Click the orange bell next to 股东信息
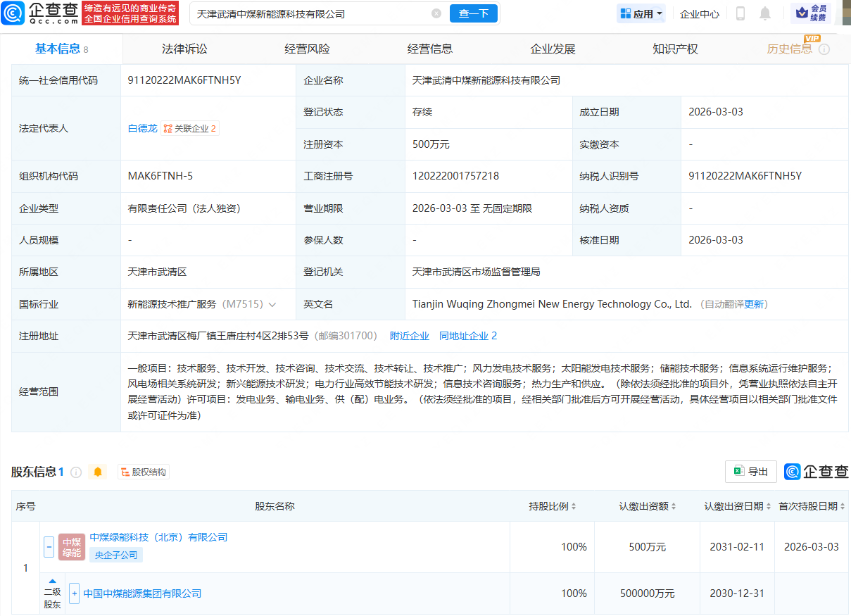Screen dimensions: 851x616 pos(98,472)
